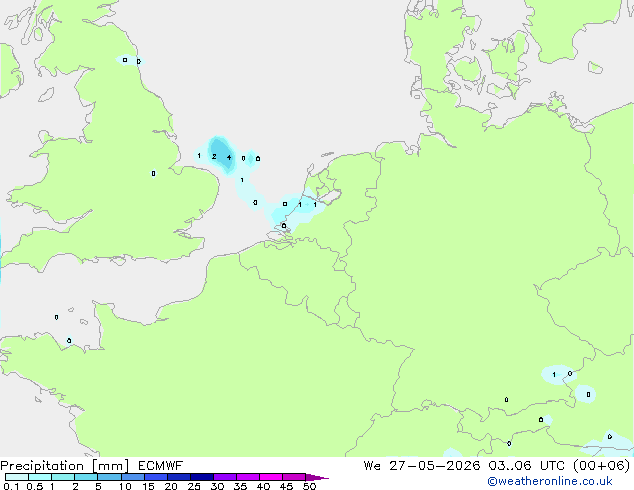
Task: Click the 'We' weekday abbreviation
Action: tap(372, 466)
